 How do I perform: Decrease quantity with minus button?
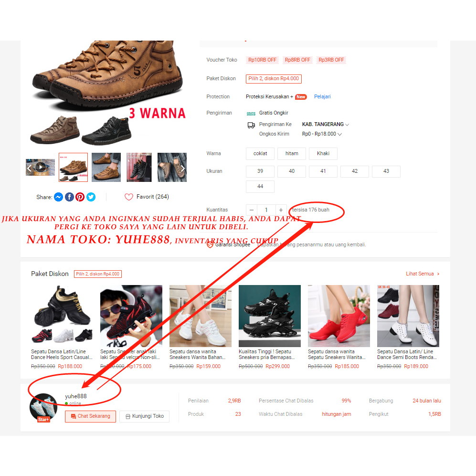point(251,210)
